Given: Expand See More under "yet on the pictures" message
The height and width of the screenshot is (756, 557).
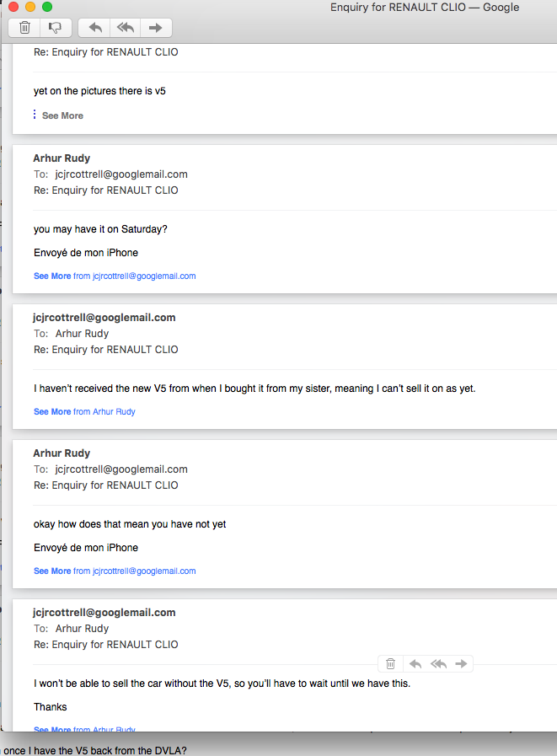Looking at the screenshot, I should 62,115.
